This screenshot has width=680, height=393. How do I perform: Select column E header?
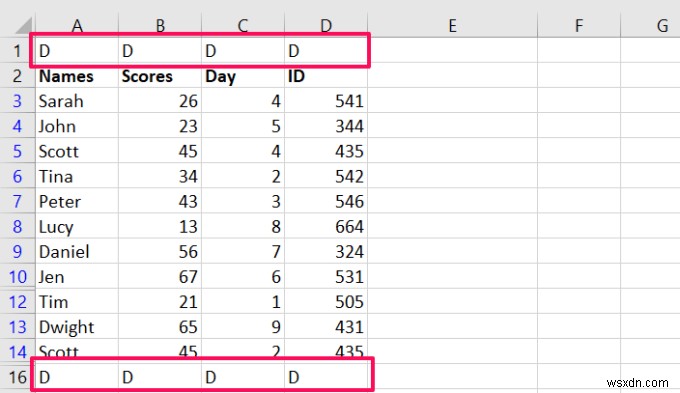click(x=452, y=25)
